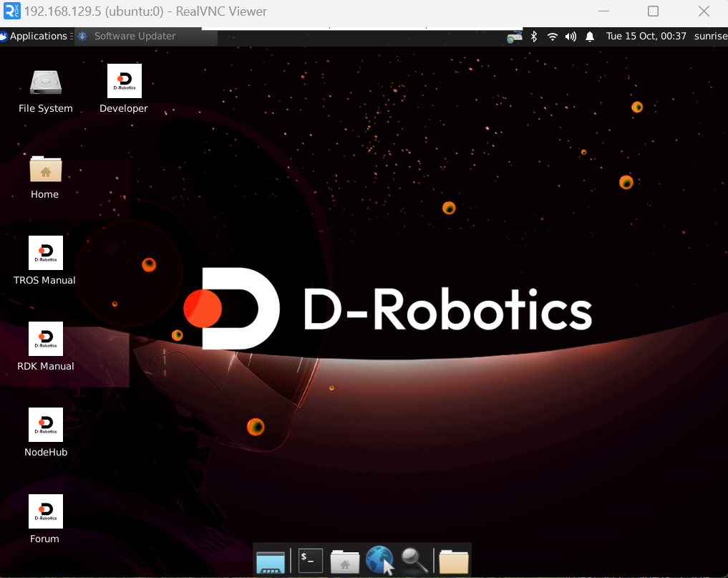728x578 pixels.
Task: Click the wired network connection tray icon
Action: 515,37
